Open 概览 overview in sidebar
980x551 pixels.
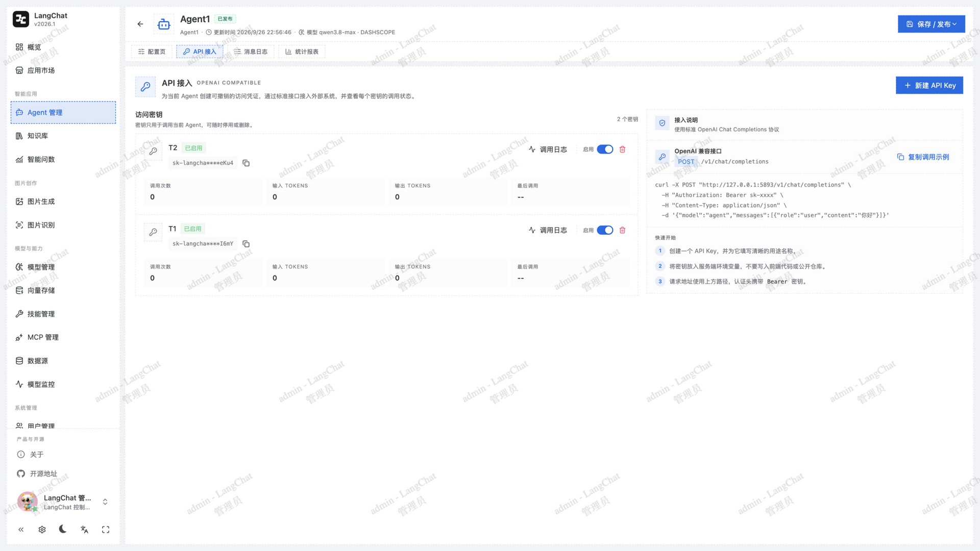tap(63, 47)
